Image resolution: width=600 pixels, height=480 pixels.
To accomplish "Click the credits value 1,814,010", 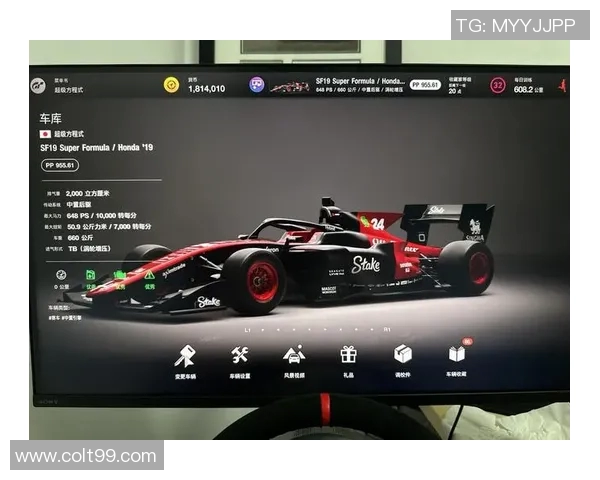I will 207,89.
